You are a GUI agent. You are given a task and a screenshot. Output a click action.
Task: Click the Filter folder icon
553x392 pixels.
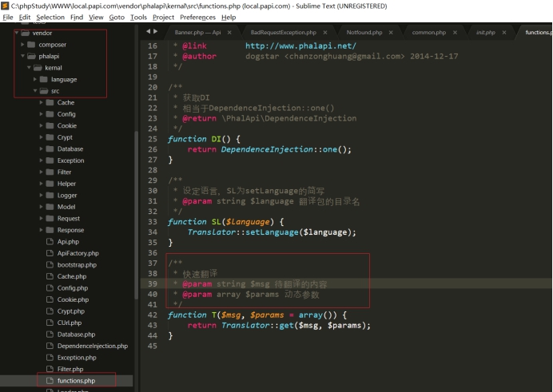(50, 172)
